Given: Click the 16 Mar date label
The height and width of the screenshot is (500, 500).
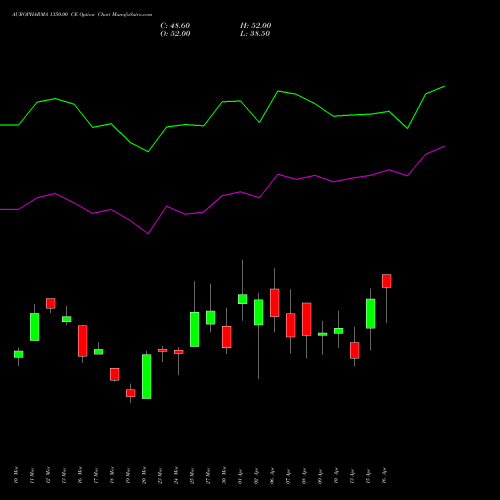Looking at the screenshot, I should 80,475.
